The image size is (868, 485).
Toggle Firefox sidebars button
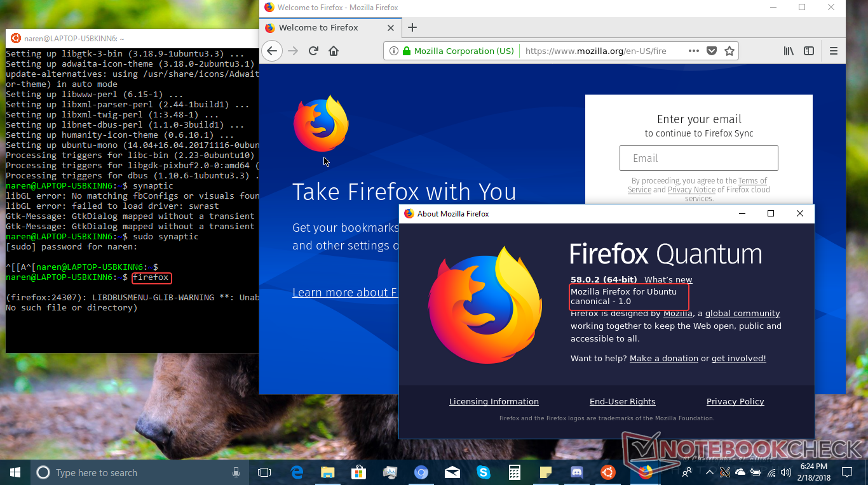point(809,51)
